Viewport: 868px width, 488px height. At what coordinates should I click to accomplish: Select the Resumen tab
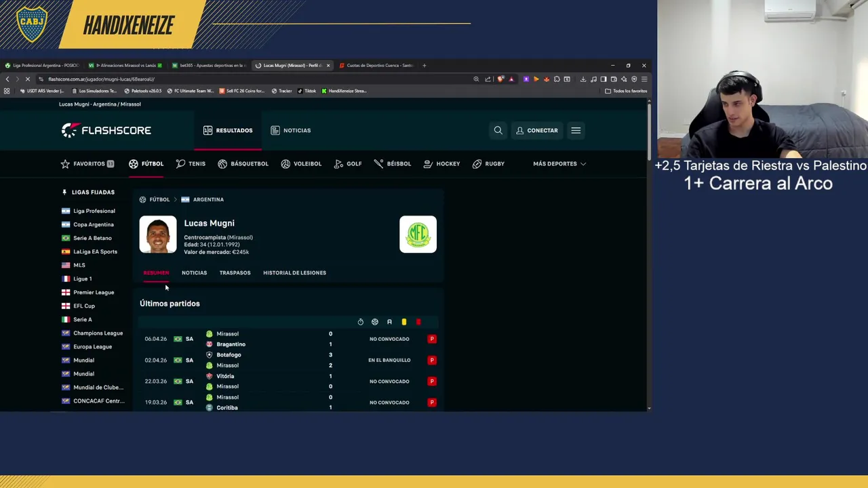(156, 272)
